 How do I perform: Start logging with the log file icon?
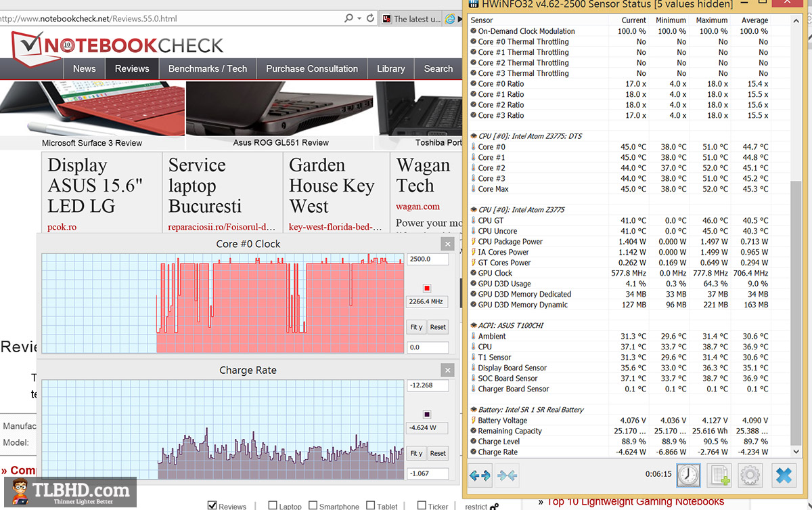click(719, 475)
